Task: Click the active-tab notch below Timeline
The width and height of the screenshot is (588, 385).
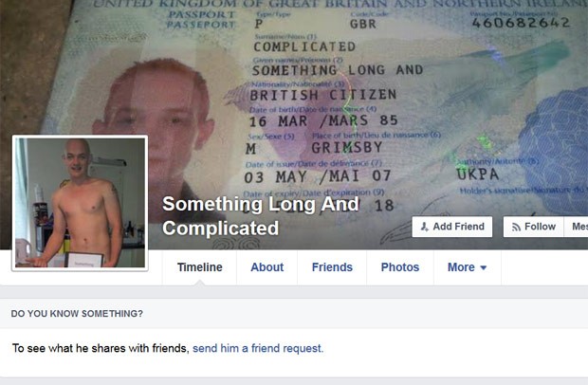Action: [x=200, y=283]
